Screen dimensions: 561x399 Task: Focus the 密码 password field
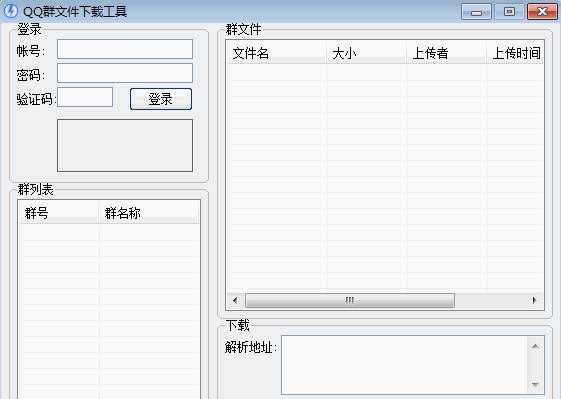(125, 73)
